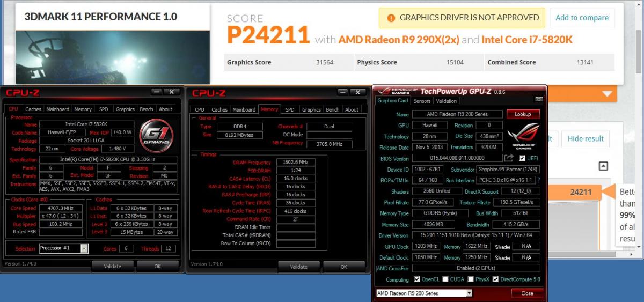Click OK in right CPU-Z Memory window
644x302 pixels.
pyautogui.click(x=344, y=267)
